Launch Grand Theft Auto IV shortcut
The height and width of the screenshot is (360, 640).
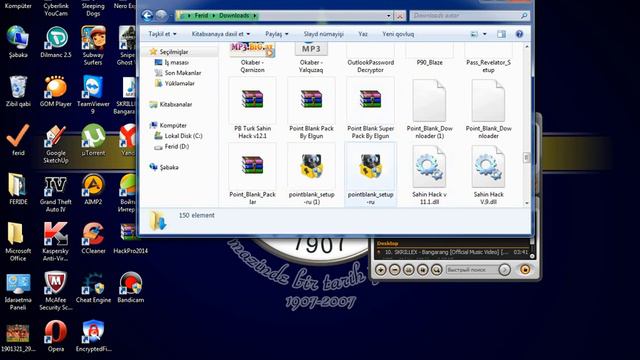tap(56, 193)
